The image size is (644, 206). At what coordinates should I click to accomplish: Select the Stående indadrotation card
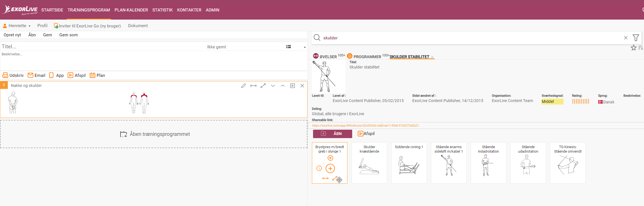tap(488, 163)
